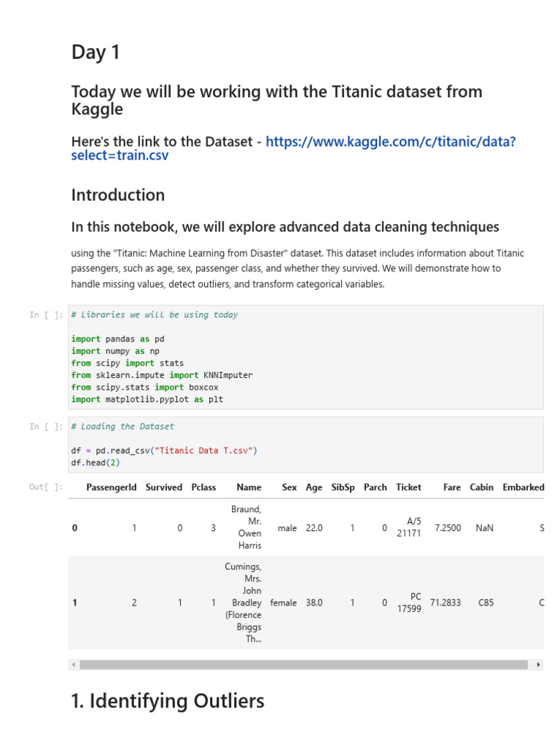Viewport: 560px width, 747px height.
Task: Click the "In [ ]:" prompt of the imports cell
Action: click(46, 315)
